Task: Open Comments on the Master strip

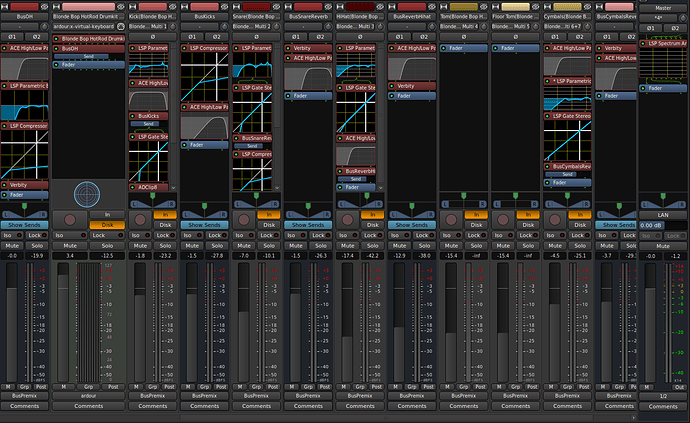Action: [663, 407]
